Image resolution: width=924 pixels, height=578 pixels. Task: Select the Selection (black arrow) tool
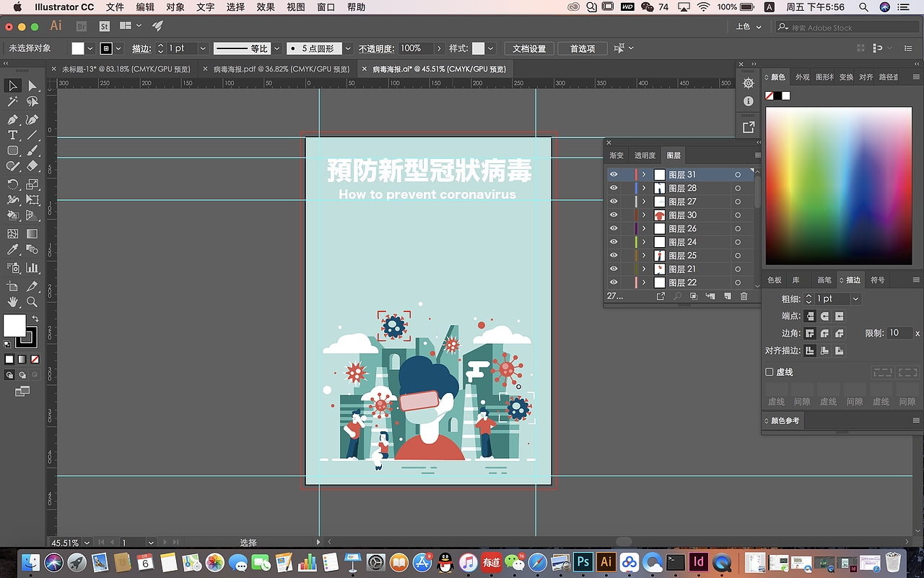pos(13,86)
